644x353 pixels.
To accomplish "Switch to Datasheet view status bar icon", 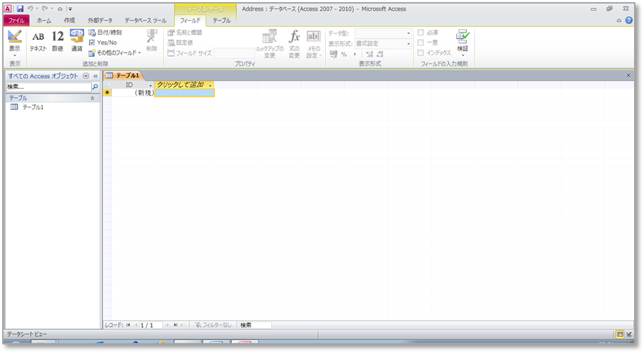I will (x=620, y=334).
